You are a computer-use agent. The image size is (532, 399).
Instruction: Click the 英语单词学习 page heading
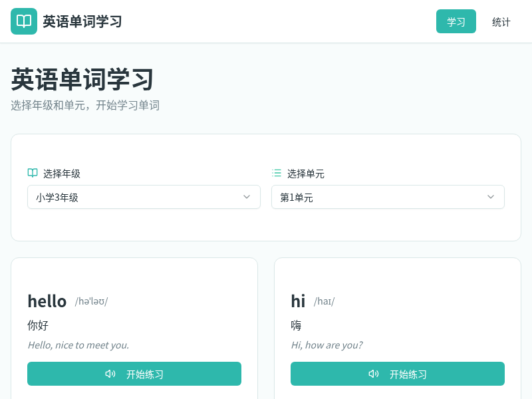click(80, 80)
